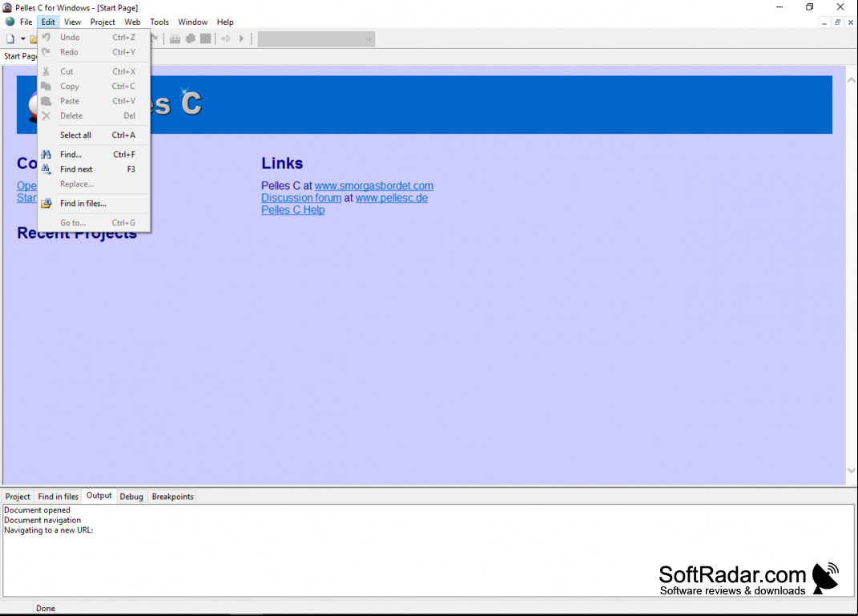Image resolution: width=858 pixels, height=616 pixels.
Task: Click the page scrollbar up arrow
Action: [x=852, y=80]
